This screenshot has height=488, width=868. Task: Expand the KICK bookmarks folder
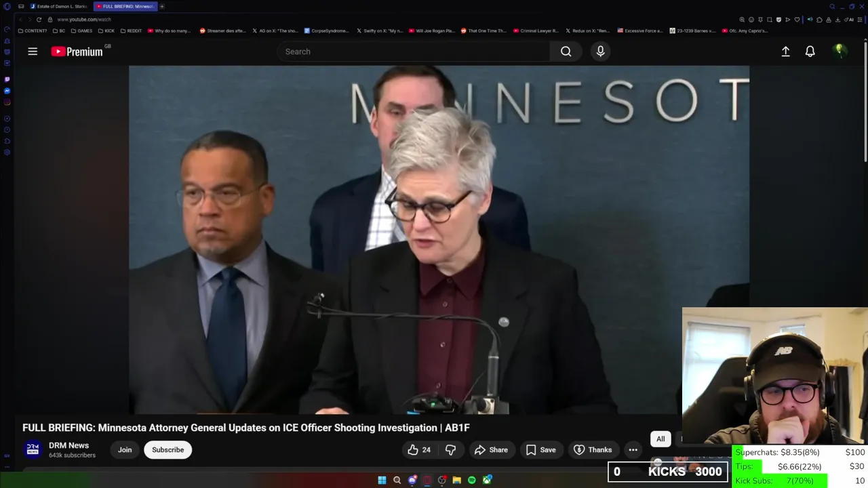(106, 30)
